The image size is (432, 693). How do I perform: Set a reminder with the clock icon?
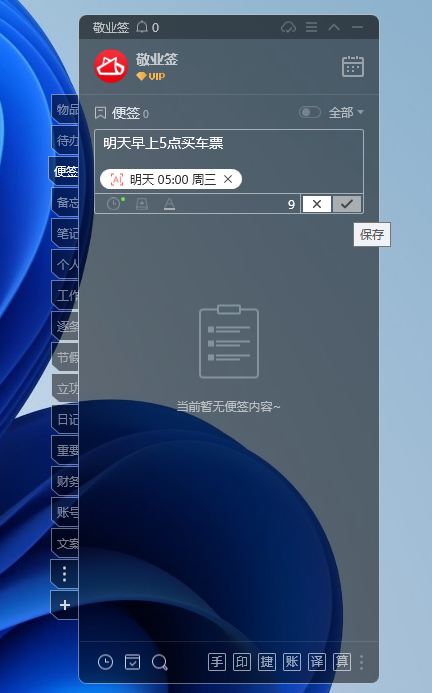point(114,204)
